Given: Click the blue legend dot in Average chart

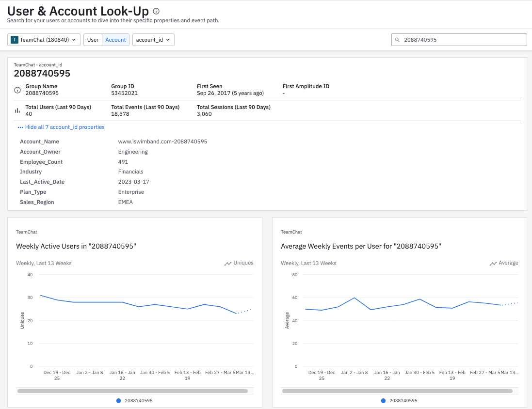Looking at the screenshot, I should coord(384,401).
